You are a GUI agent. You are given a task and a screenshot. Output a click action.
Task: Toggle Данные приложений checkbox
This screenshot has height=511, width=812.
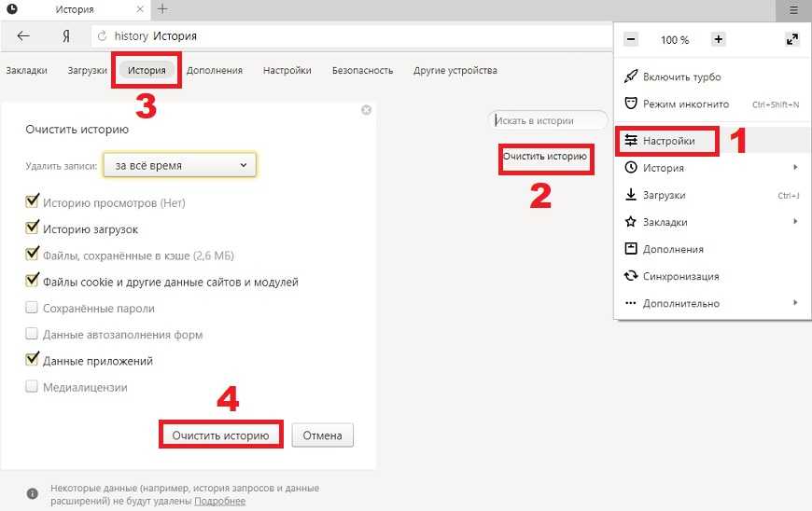[33, 360]
